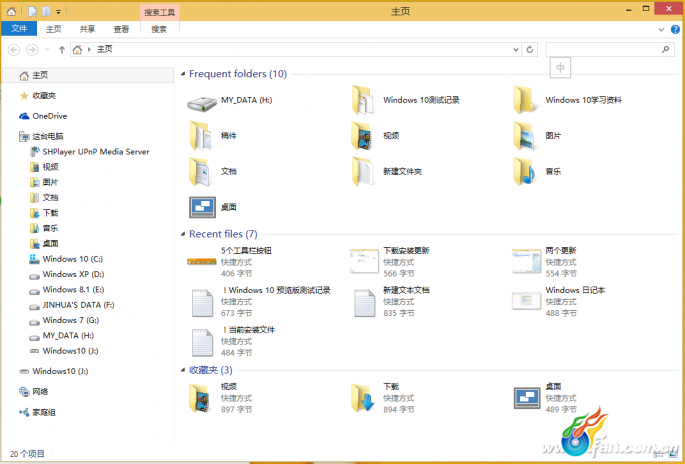685x464 pixels.
Task: Click the Back navigation arrow
Action: (14, 50)
